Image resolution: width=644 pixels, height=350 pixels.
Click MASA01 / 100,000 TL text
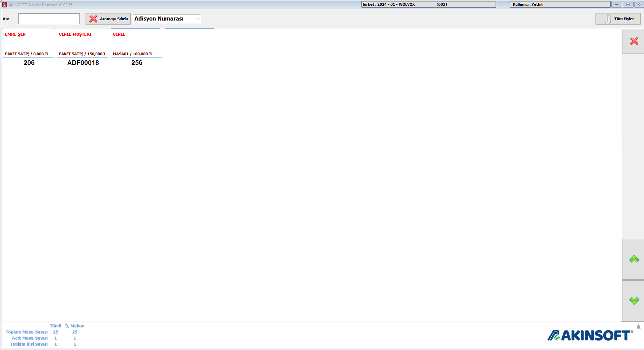(133, 54)
